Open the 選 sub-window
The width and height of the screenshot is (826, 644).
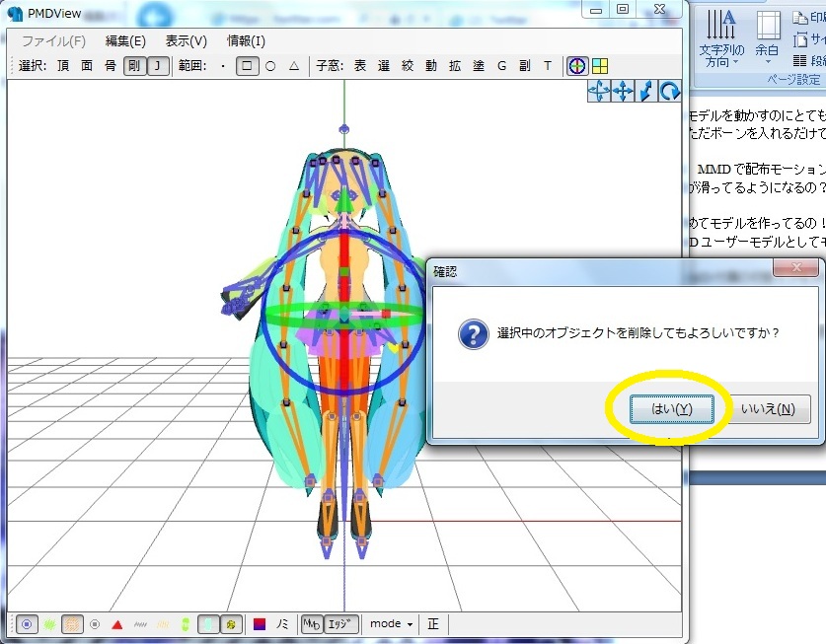coord(384,66)
